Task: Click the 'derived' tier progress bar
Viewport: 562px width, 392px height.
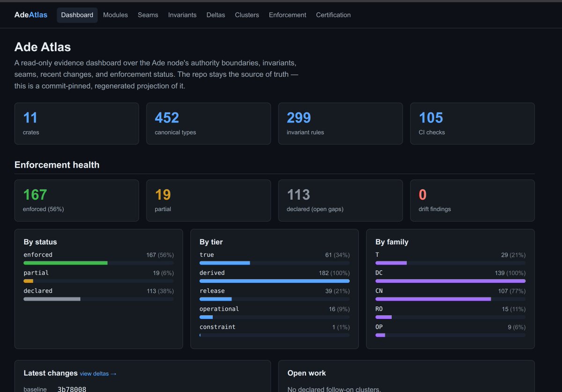Action: coord(274,281)
